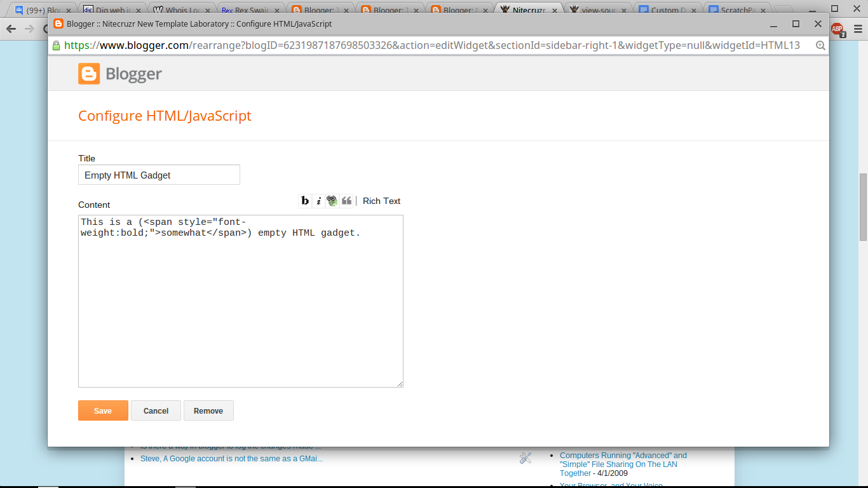Click the browser back navigation arrow
This screenshot has width=868, height=488.
pos(10,29)
